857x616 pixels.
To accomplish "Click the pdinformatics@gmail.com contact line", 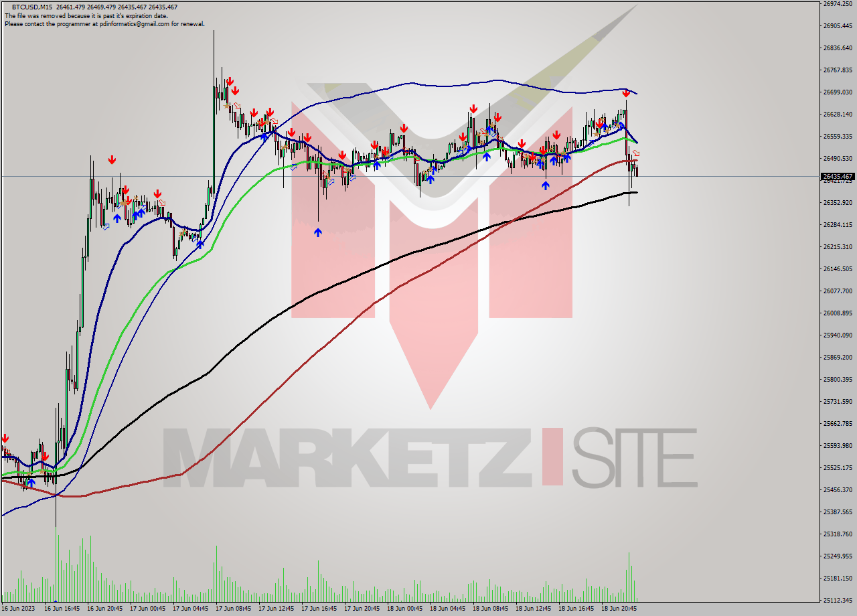I will coord(104,23).
